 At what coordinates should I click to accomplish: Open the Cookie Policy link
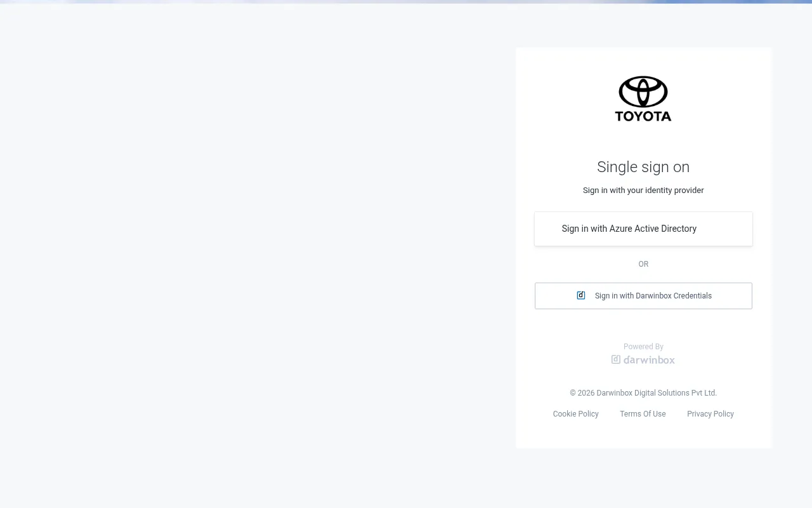pos(575,414)
